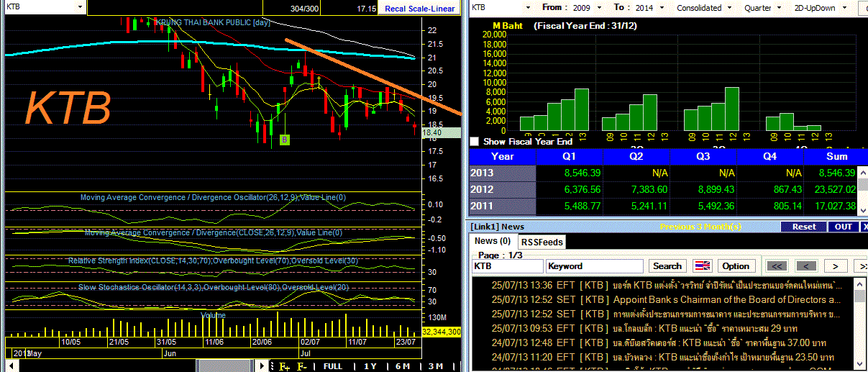
Task: Click the Q3 column header
Action: [x=703, y=156]
